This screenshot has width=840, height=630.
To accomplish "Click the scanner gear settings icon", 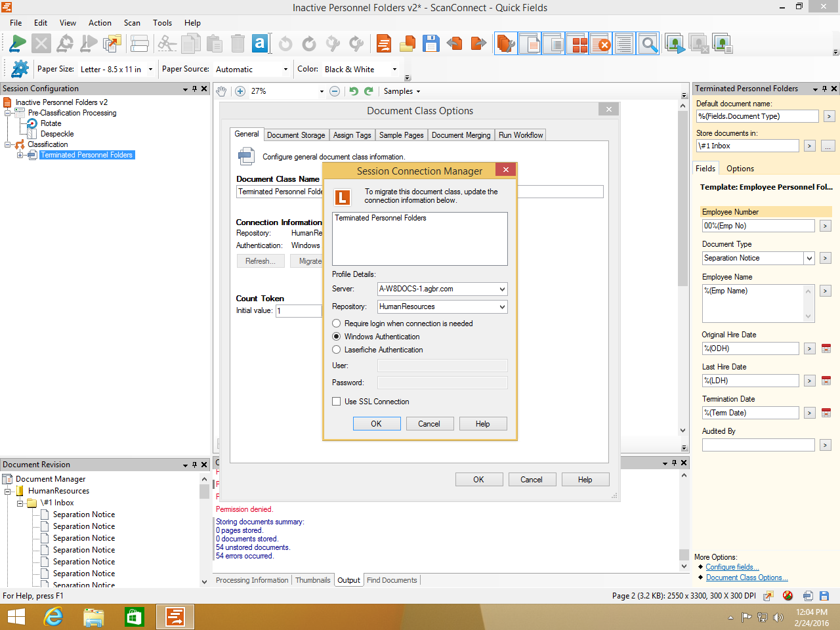I will [x=20, y=69].
